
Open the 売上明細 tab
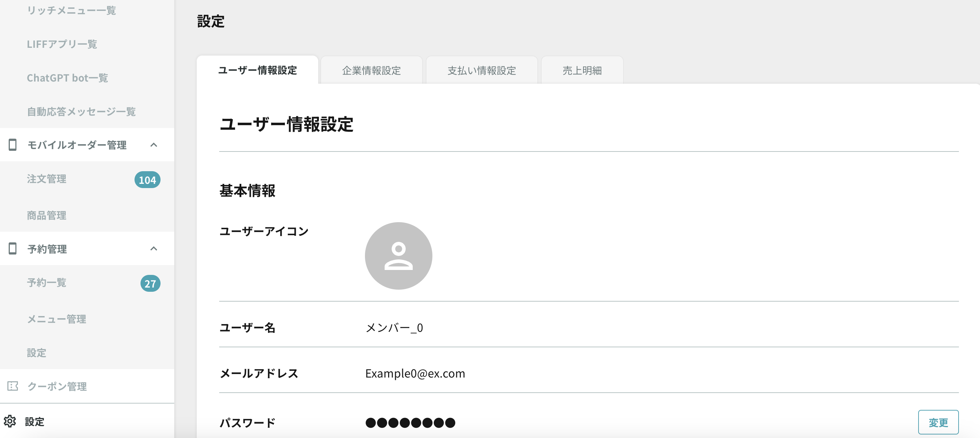tap(582, 70)
